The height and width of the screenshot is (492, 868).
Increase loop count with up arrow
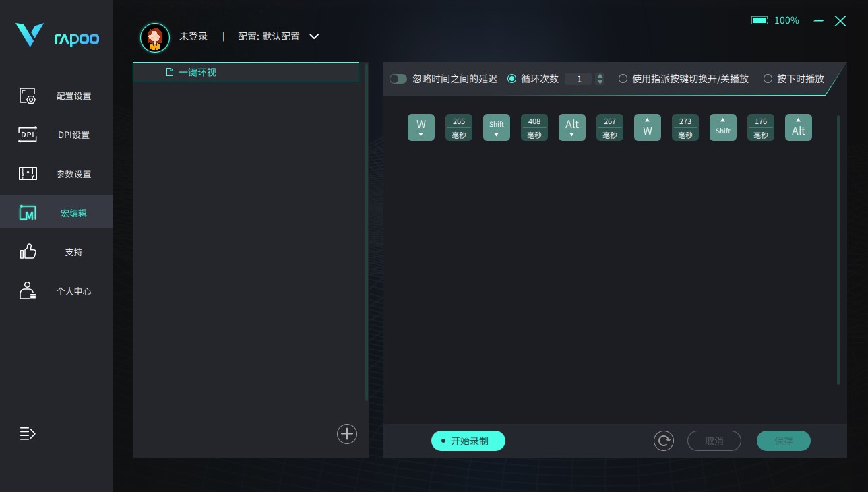(x=600, y=75)
